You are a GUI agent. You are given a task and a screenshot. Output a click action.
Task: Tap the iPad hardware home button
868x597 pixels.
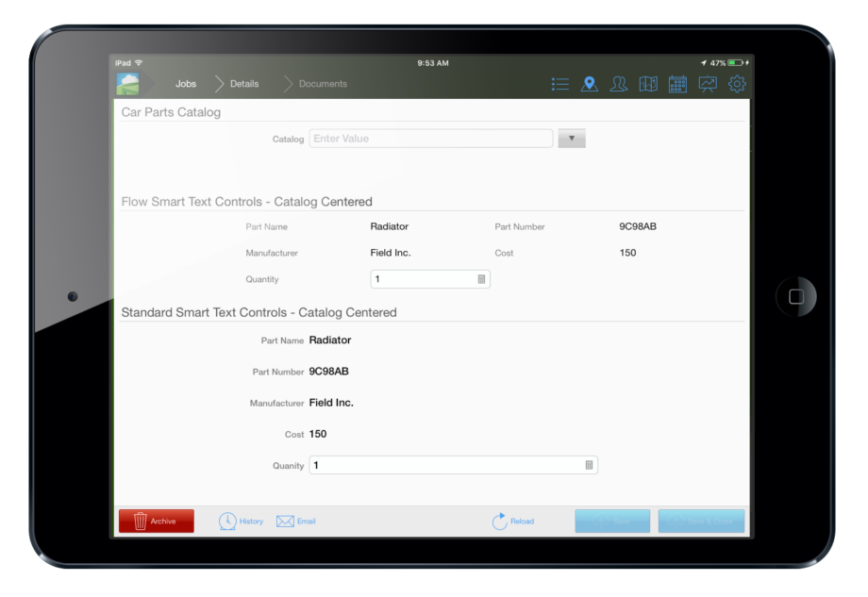tap(796, 296)
